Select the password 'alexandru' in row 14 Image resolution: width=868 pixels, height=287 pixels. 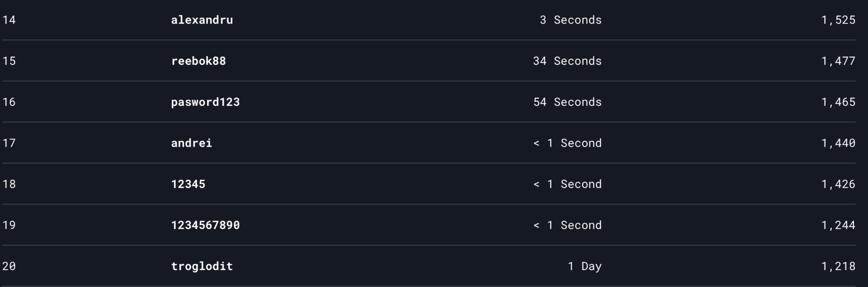click(202, 20)
